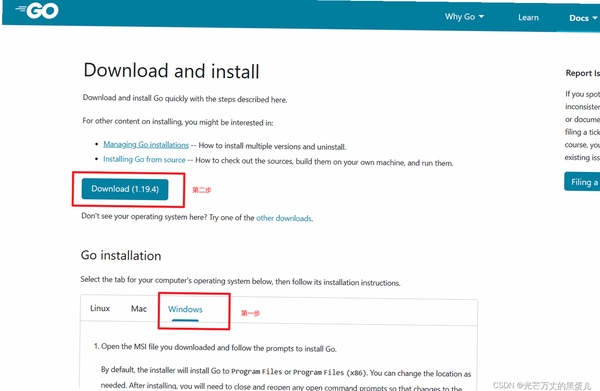600x391 pixels.
Task: Click the Filing a ticket button
Action: 582,182
